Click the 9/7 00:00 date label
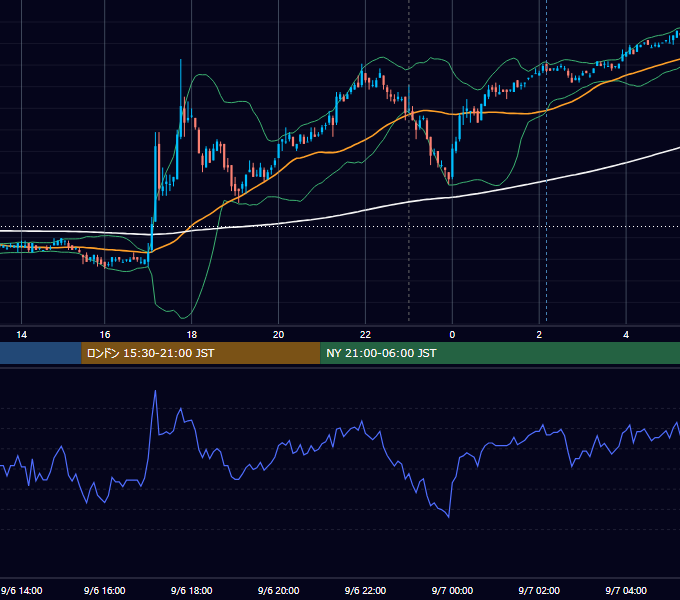The image size is (680, 600). point(452,590)
